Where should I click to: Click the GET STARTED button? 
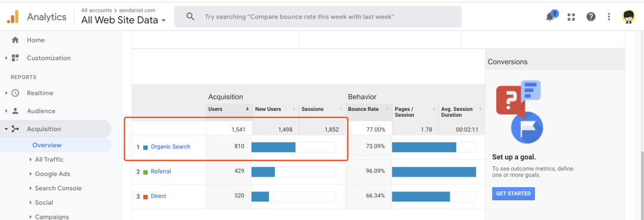(x=513, y=194)
